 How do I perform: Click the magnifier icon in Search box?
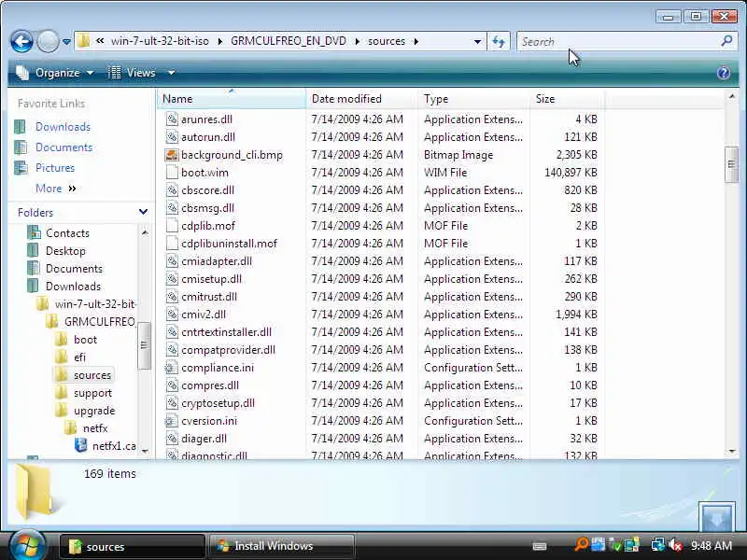tap(726, 41)
